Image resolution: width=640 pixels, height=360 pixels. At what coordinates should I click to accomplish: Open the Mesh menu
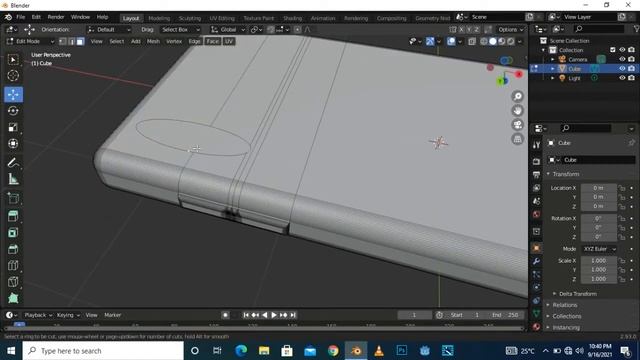coord(153,41)
